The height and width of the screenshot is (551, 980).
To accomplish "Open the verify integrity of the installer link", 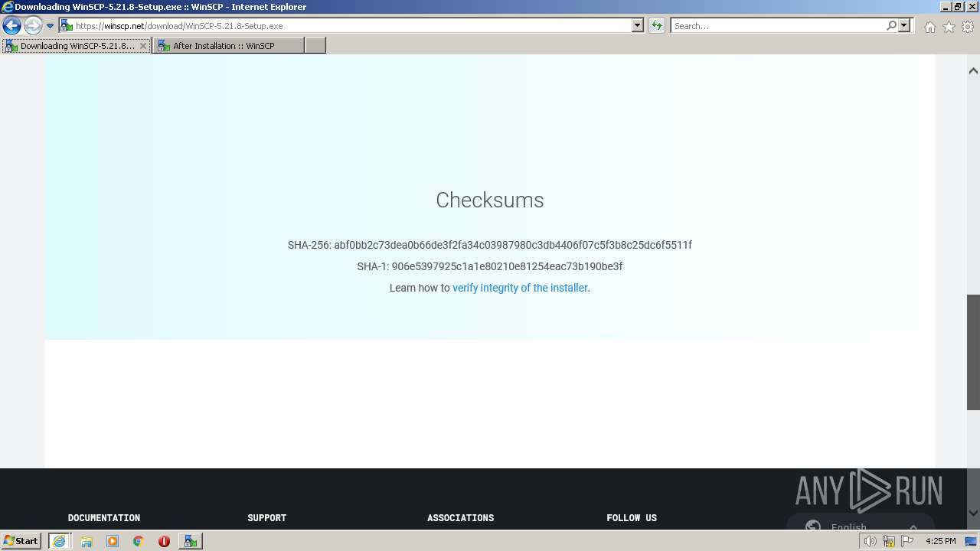I will pyautogui.click(x=520, y=288).
